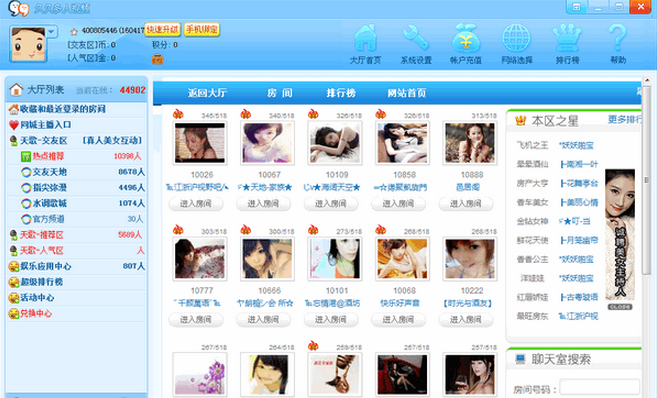Image resolution: width=657 pixels, height=398 pixels.
Task: Click 进入房间 under room 10222
Action: [x=466, y=320]
